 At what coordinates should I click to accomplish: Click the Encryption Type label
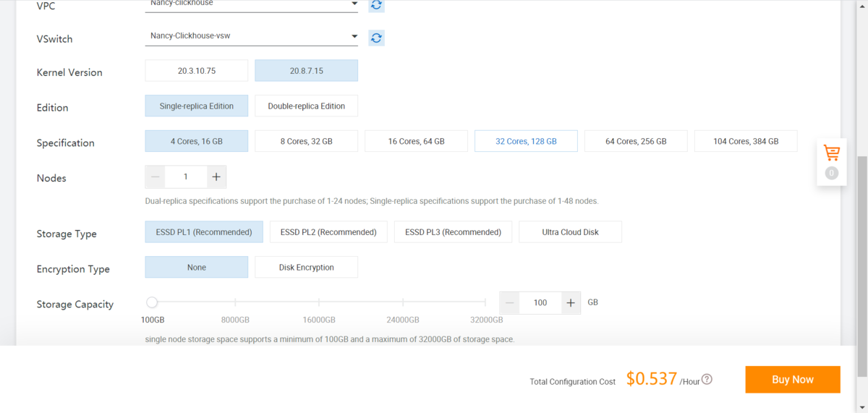coord(73,269)
